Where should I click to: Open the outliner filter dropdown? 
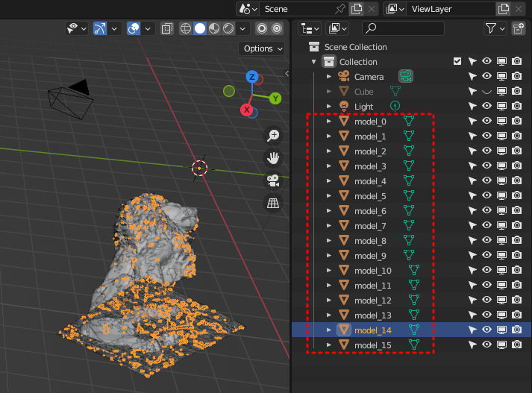coord(495,28)
